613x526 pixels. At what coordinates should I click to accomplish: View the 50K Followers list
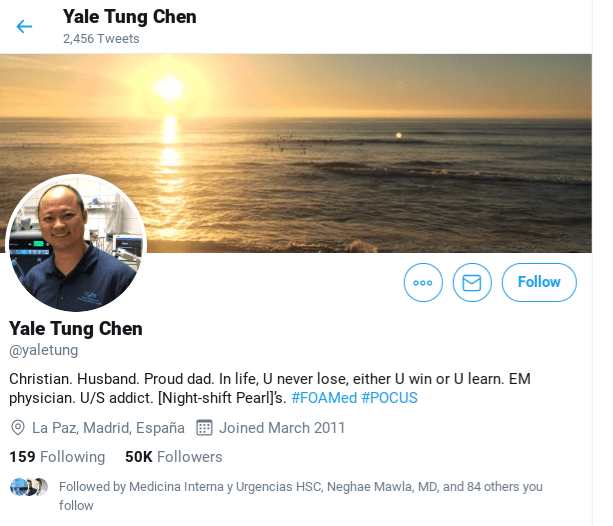coord(174,457)
